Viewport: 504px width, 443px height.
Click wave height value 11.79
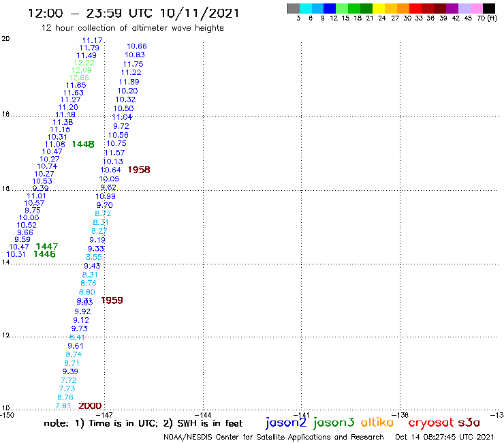89,48
